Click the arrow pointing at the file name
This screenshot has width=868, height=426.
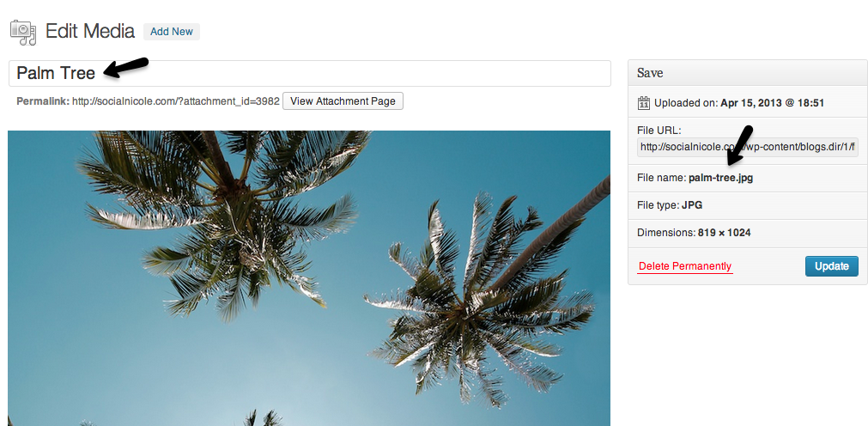(740, 146)
